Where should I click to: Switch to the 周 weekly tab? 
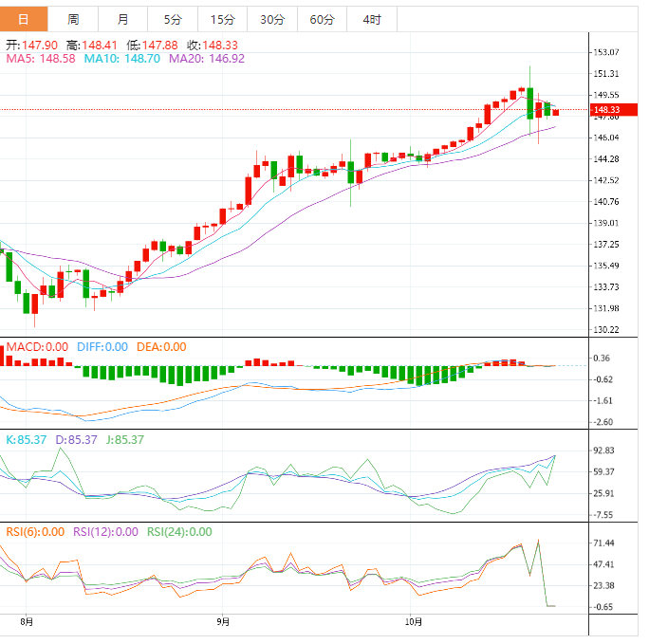[x=73, y=19]
